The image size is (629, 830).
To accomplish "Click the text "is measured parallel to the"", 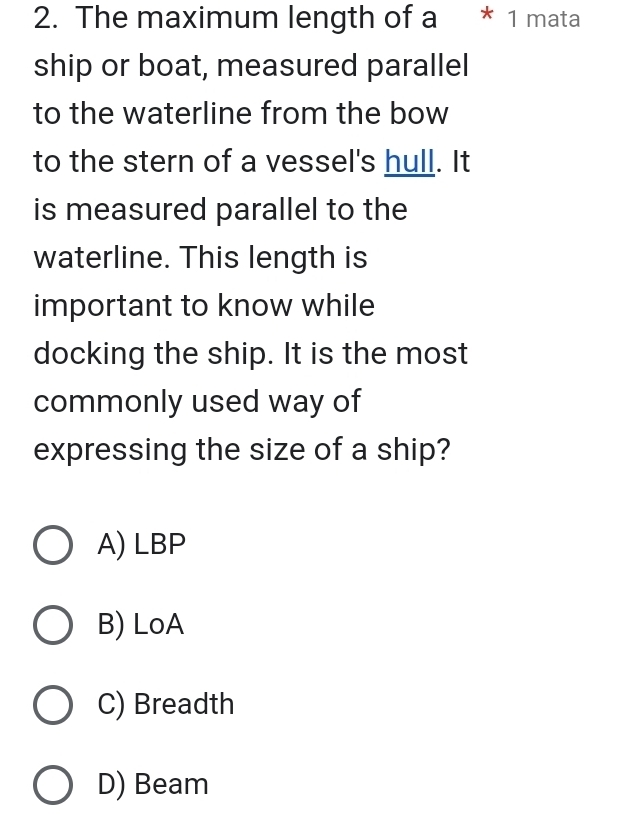I will click(x=220, y=210).
